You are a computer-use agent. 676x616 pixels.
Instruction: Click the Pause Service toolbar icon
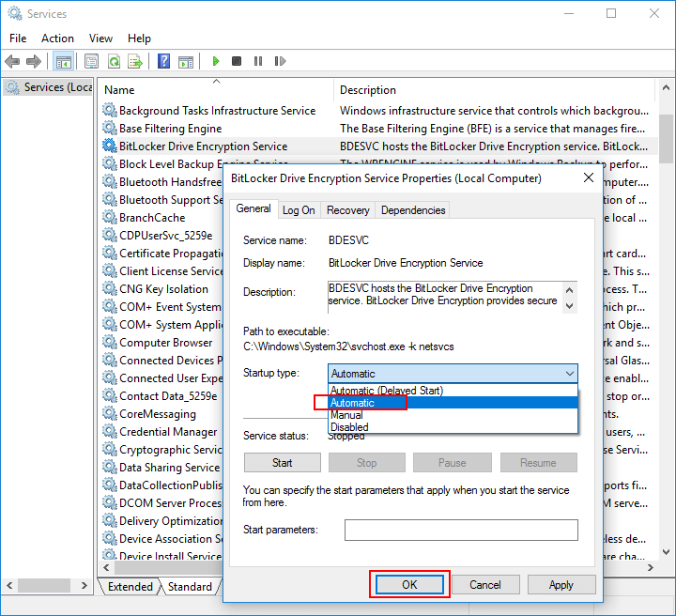pos(258,61)
